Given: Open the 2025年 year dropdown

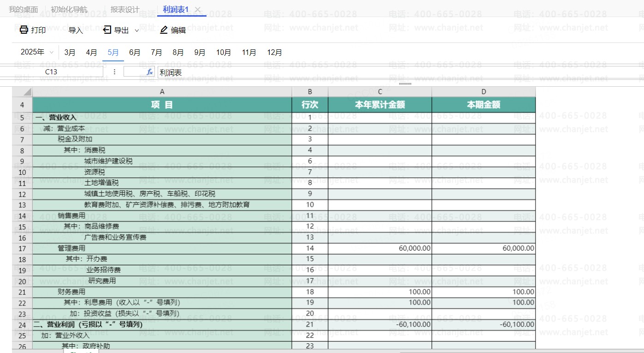Looking at the screenshot, I should click(x=37, y=52).
